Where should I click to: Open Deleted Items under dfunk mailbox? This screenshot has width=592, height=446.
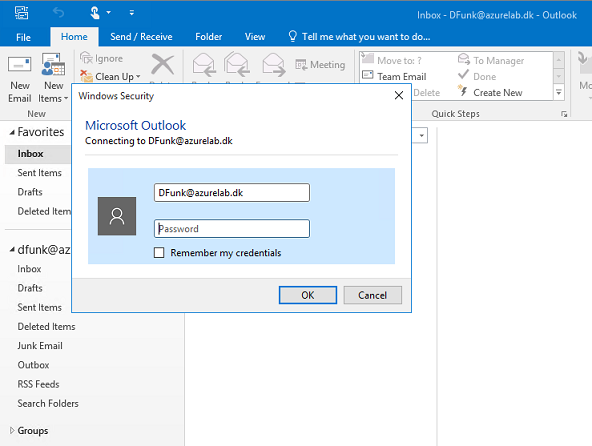point(46,326)
